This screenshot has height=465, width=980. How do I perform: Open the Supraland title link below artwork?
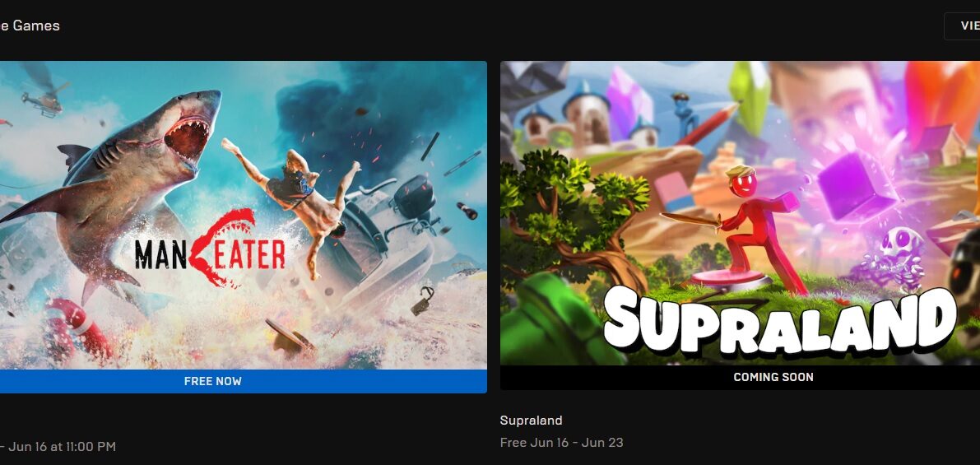tap(531, 420)
